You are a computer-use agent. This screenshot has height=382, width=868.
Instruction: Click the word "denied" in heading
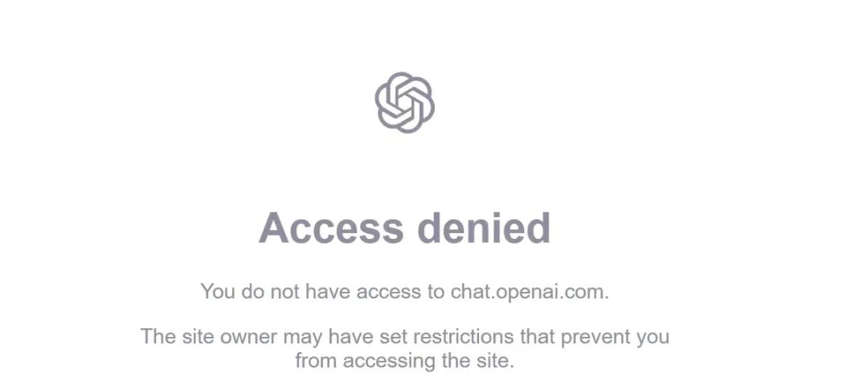point(484,228)
